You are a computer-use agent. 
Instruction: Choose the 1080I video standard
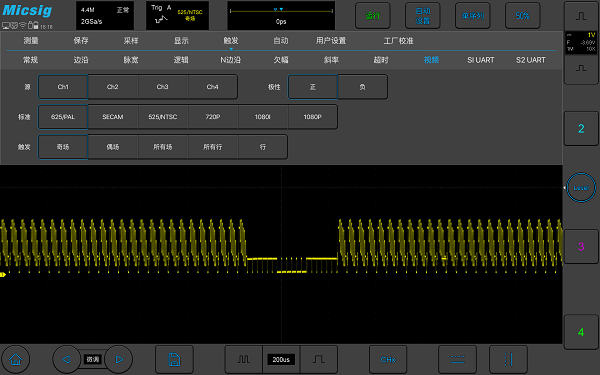pyautogui.click(x=263, y=117)
